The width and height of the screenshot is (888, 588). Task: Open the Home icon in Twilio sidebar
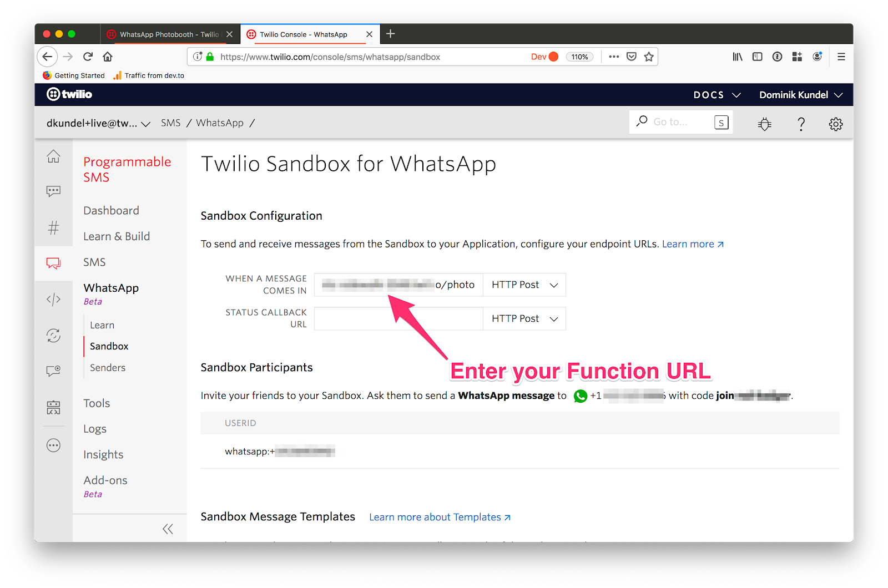click(53, 156)
